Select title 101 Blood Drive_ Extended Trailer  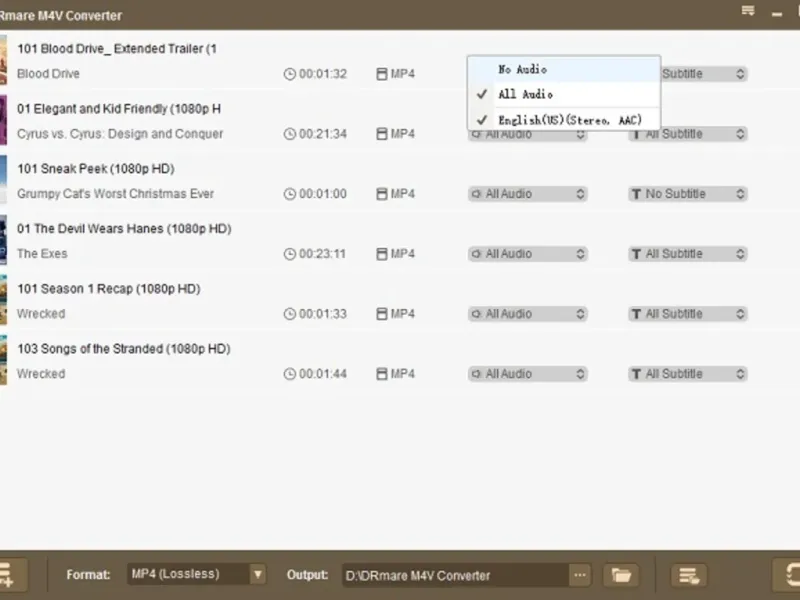pyautogui.click(x=117, y=49)
